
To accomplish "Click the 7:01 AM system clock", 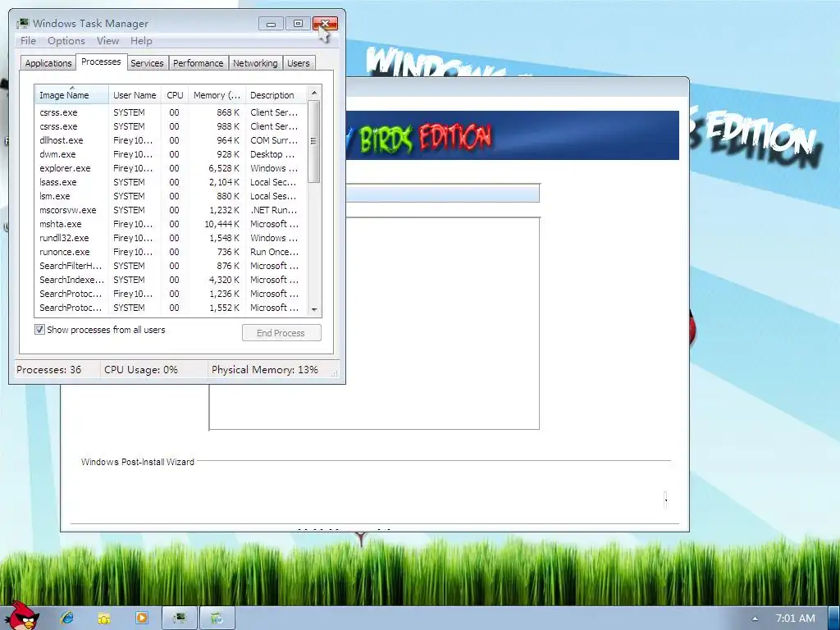I will (x=796, y=619).
